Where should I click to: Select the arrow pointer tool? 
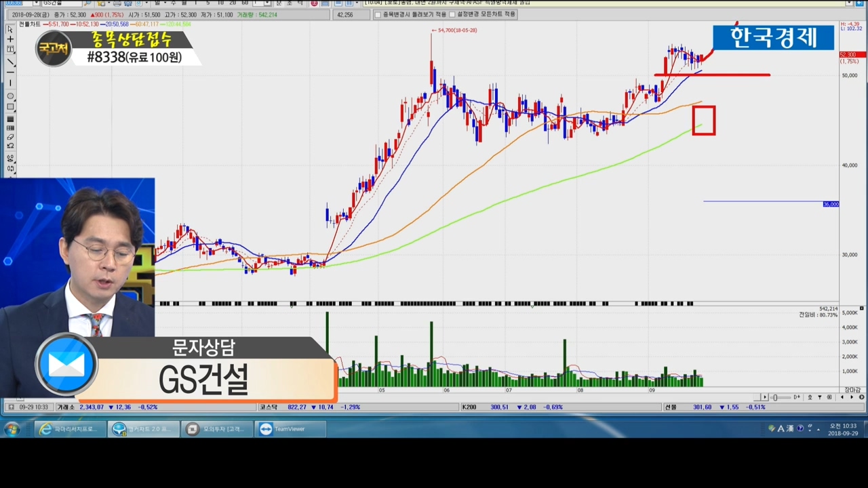point(10,29)
